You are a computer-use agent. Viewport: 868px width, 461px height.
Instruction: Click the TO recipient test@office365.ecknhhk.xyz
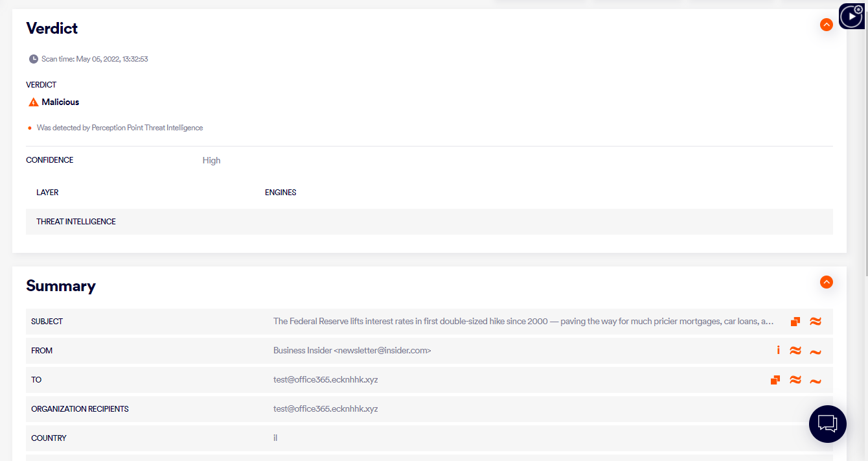coord(325,380)
